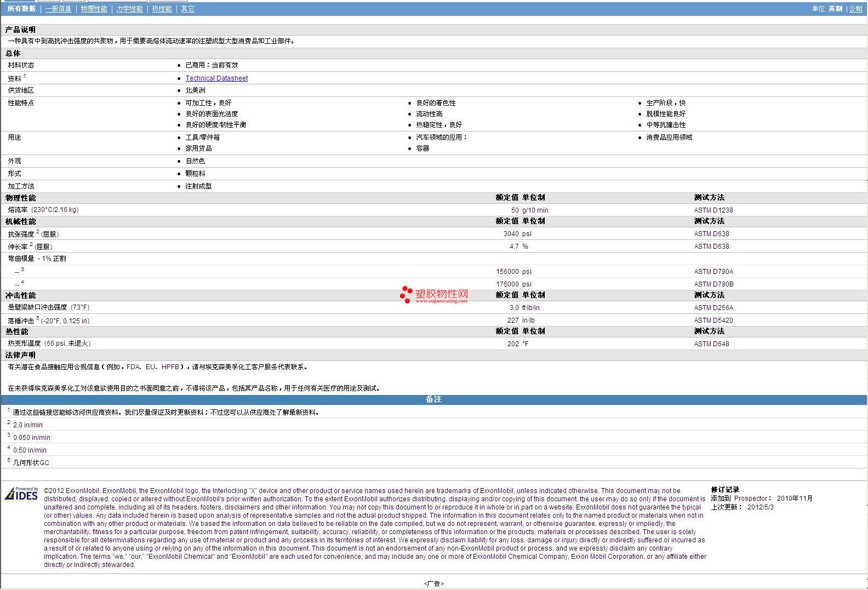Image resolution: width=868 pixels, height=590 pixels.
Task: Select heat deflection 202 value
Action: pos(513,344)
